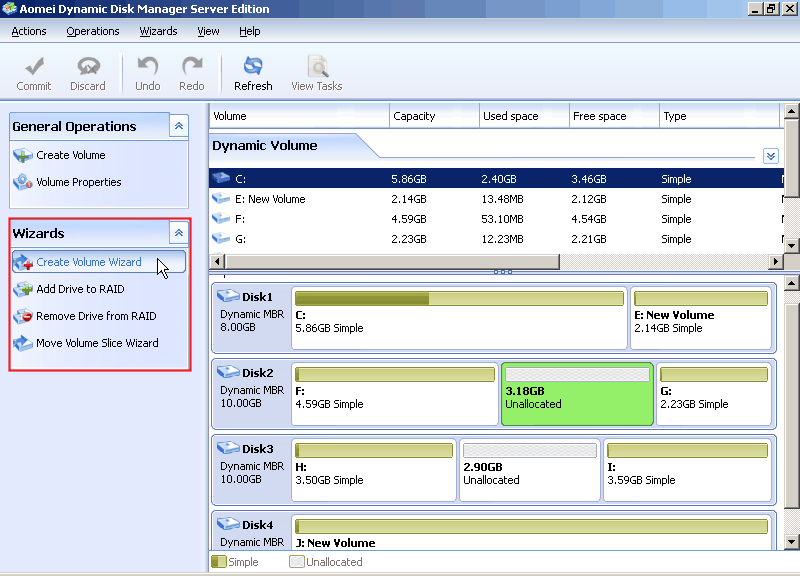800x576 pixels.
Task: Select the 3.18GB Unallocated block on Disk2
Action: [x=576, y=393]
